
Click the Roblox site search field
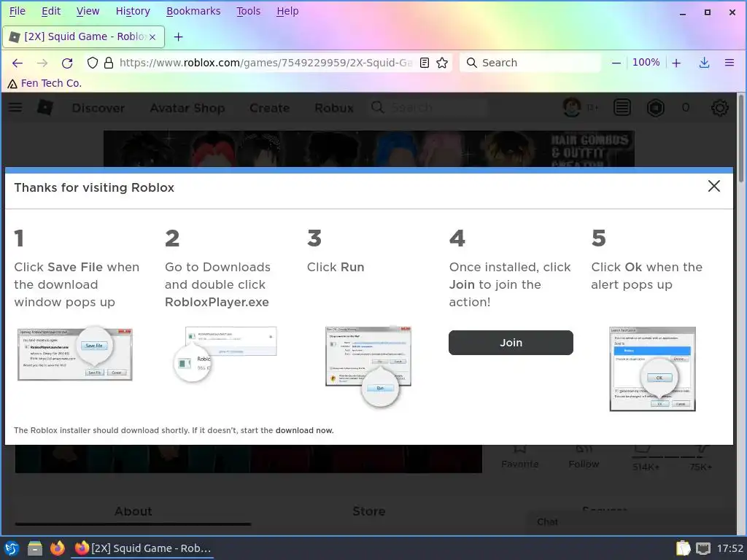coord(429,108)
